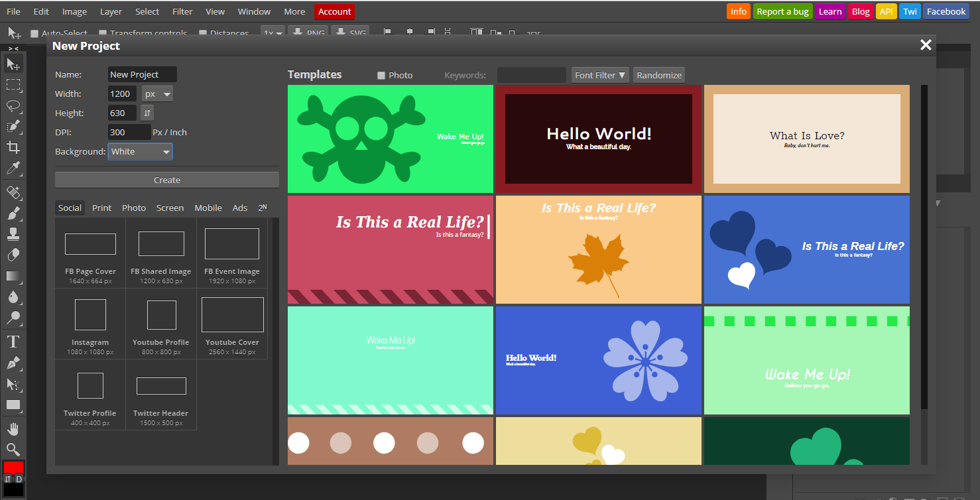Screen dimensions: 980x500
Task: Reset to default colors with D icon
Action: 19,479
